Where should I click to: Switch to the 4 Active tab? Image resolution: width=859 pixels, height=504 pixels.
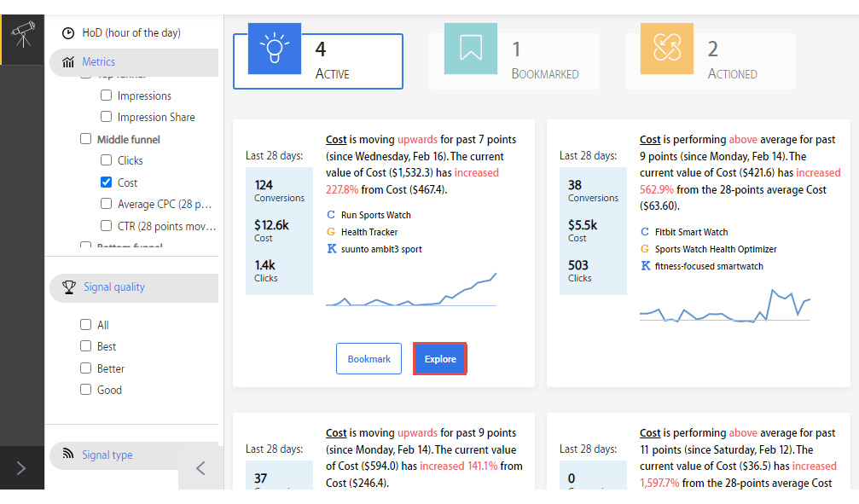[x=318, y=61]
